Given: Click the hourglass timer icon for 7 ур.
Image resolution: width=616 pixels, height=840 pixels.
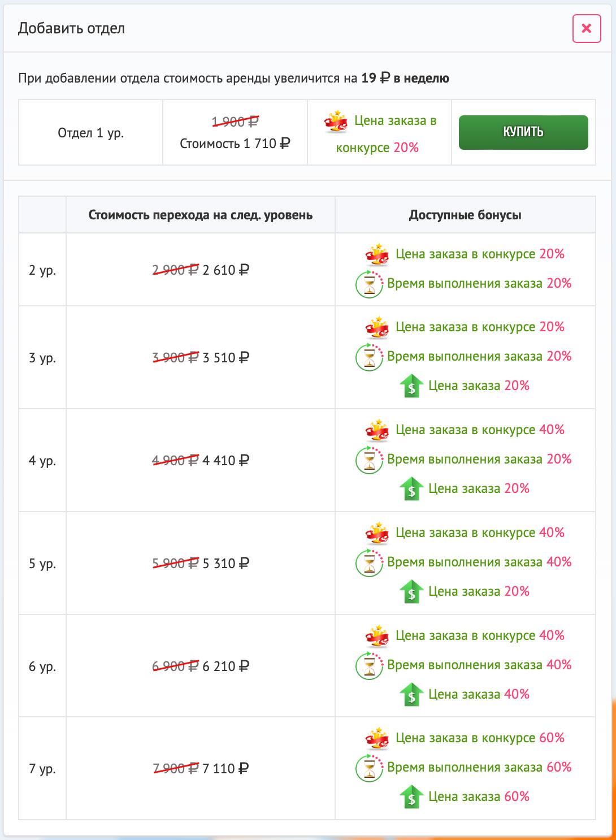Looking at the screenshot, I should click(369, 768).
